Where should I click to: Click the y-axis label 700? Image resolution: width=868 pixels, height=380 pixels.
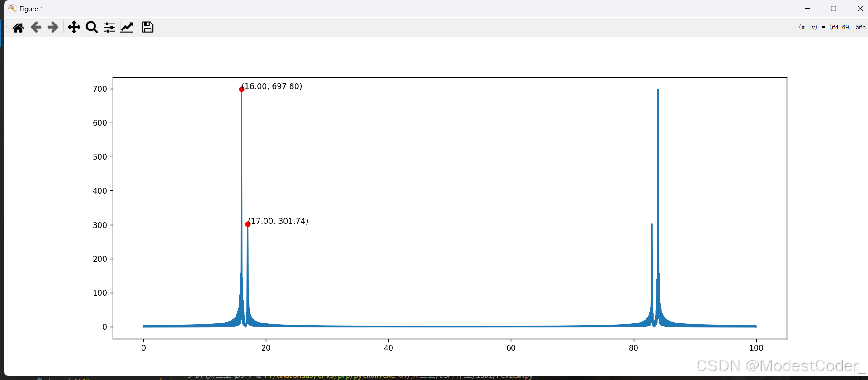100,89
